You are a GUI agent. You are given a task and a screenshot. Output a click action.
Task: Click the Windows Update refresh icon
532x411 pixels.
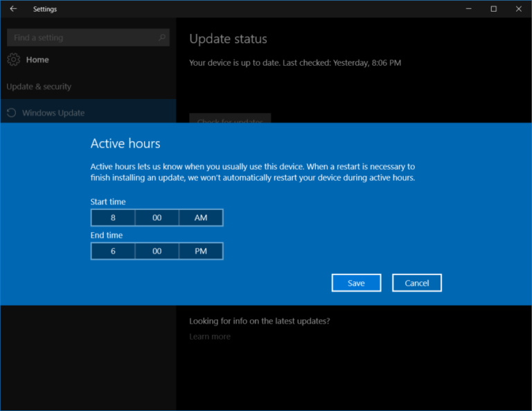point(11,113)
